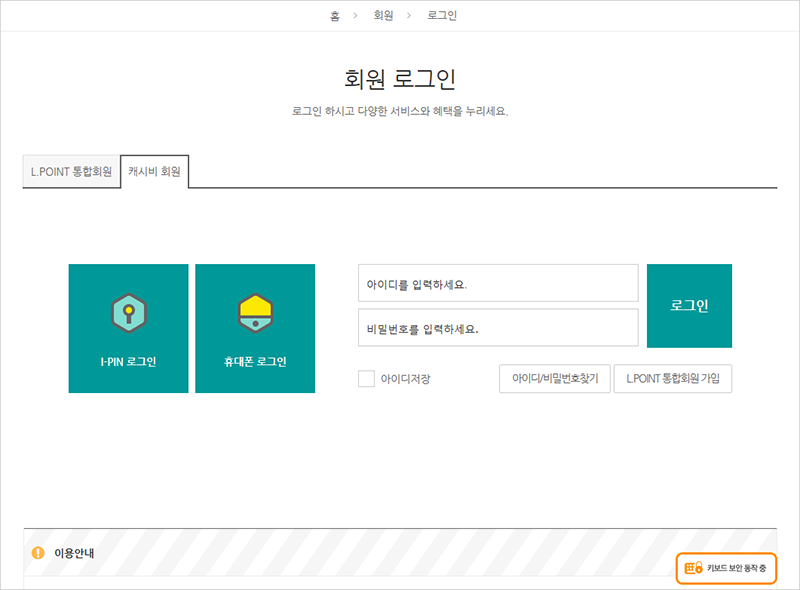Image resolution: width=800 pixels, height=590 pixels.
Task: Click the 키보드 보안 동작 중 text
Action: pyautogui.click(x=736, y=568)
